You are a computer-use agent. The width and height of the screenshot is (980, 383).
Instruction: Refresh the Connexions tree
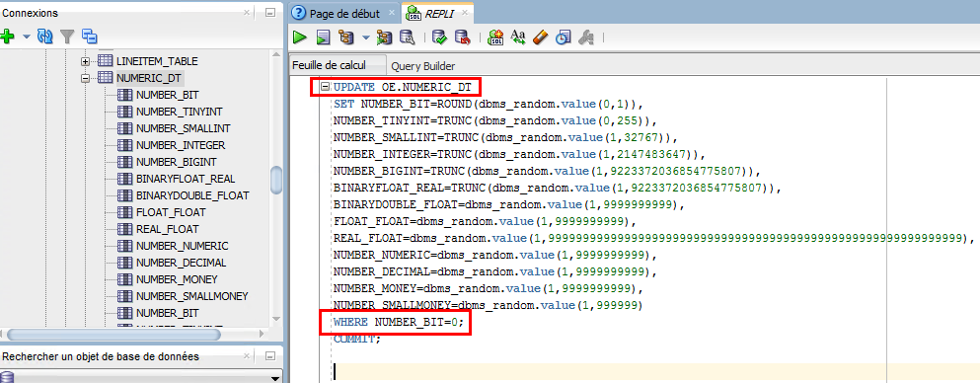45,37
